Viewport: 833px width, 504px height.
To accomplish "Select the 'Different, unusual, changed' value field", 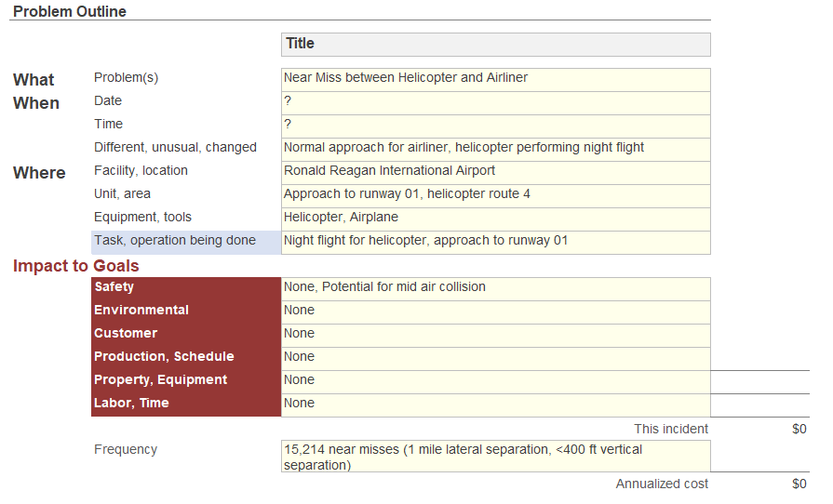I will point(495,149).
